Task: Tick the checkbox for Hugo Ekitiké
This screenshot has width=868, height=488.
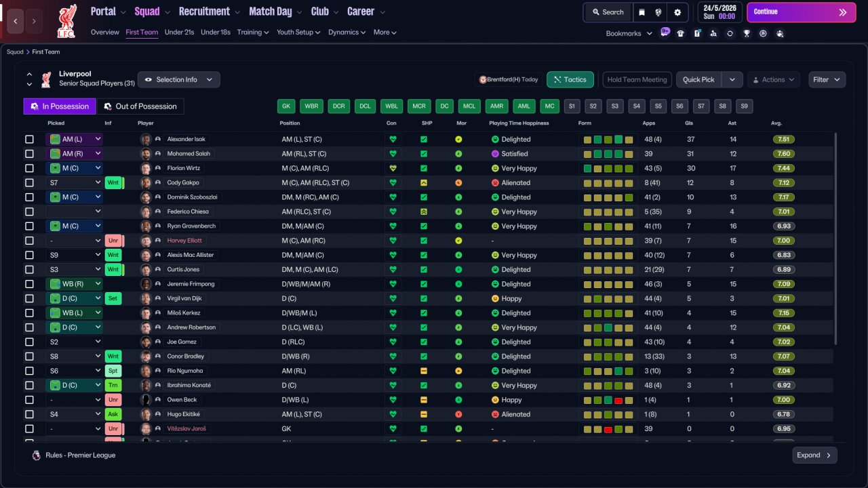Action: 29,414
